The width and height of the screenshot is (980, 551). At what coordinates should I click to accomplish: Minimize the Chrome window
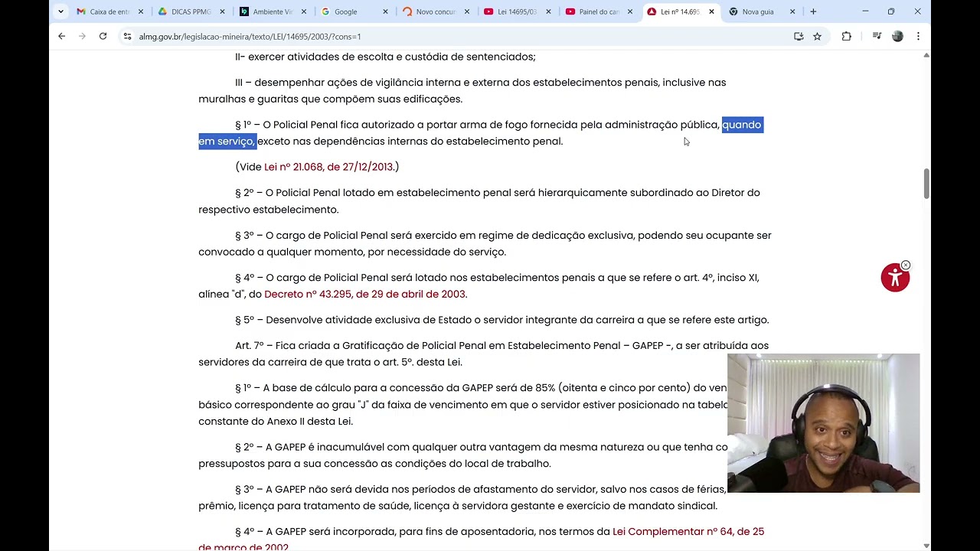coord(865,11)
